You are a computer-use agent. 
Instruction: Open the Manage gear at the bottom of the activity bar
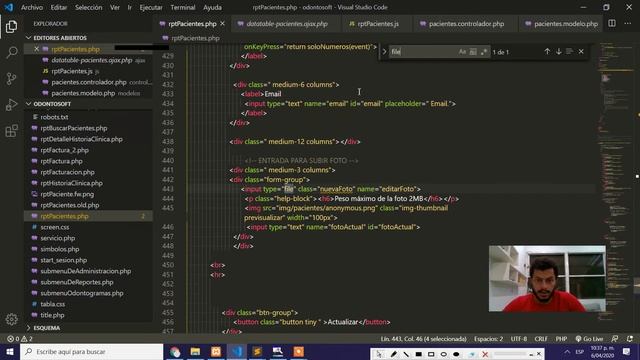tap(11, 319)
